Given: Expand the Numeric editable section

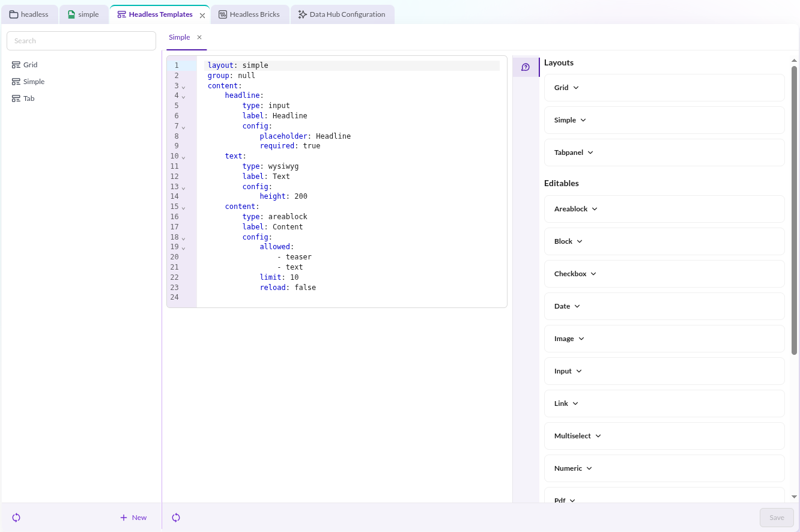Looking at the screenshot, I should click(x=664, y=468).
